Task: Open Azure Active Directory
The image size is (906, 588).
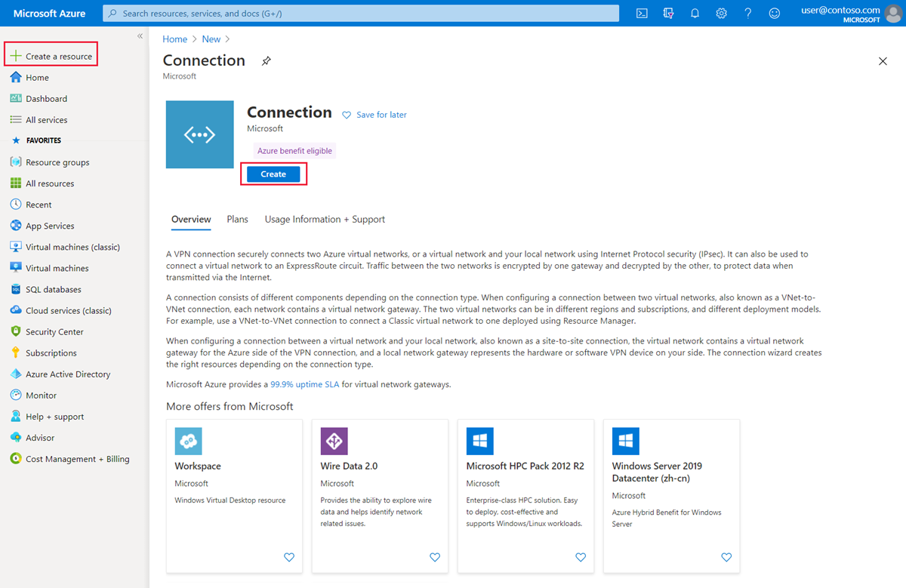Action: pyautogui.click(x=60, y=374)
